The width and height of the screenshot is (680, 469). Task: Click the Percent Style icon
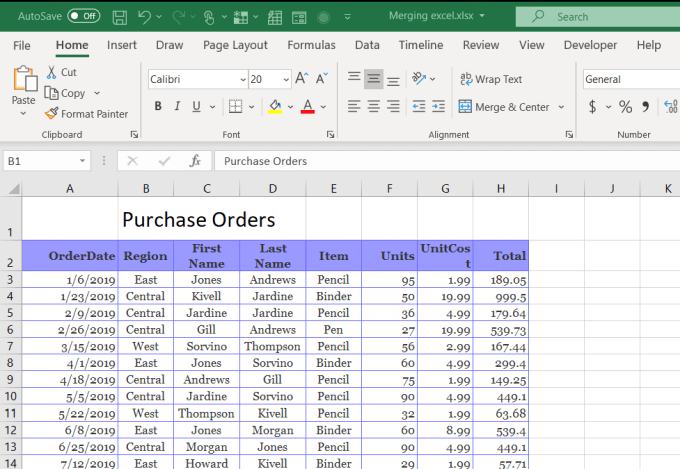625,107
